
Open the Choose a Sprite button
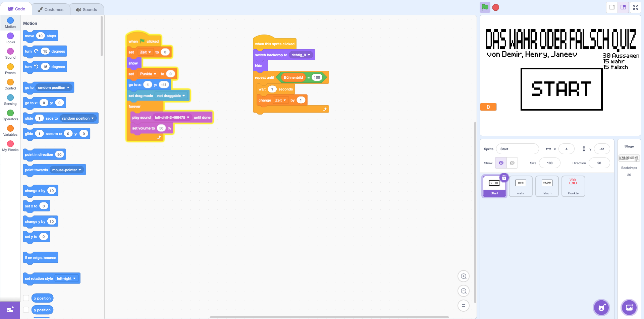coord(601,307)
